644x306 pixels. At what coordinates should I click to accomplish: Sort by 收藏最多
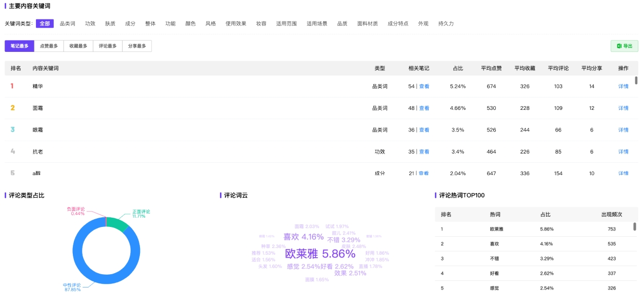coord(78,46)
